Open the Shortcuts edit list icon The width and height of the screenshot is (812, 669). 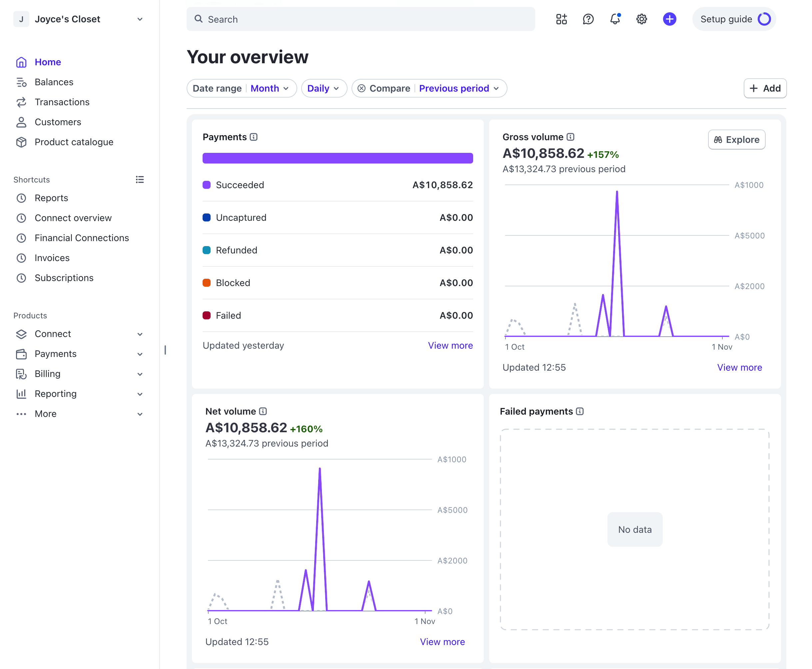[140, 179]
